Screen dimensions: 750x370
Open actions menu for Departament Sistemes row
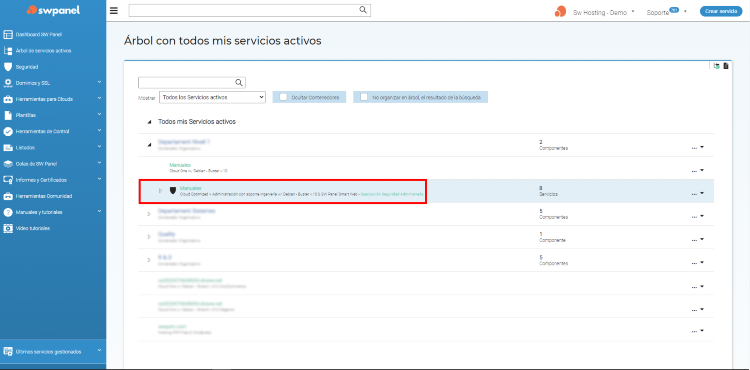697,217
